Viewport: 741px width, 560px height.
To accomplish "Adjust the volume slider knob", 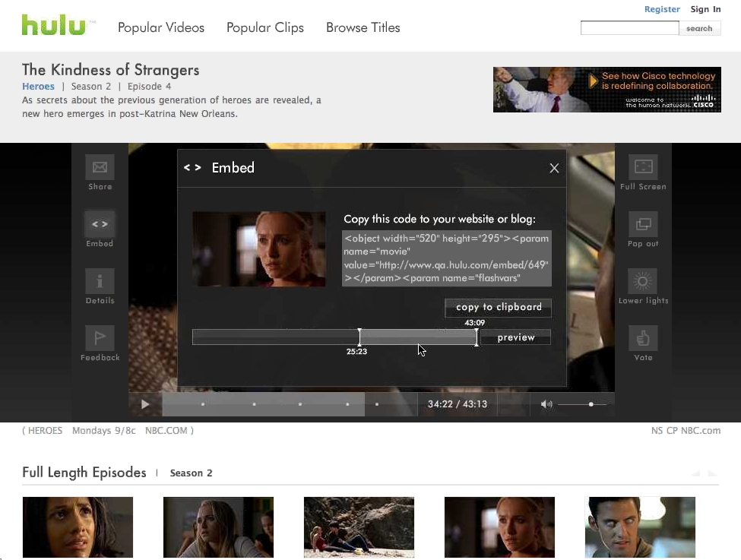I will coord(591,404).
